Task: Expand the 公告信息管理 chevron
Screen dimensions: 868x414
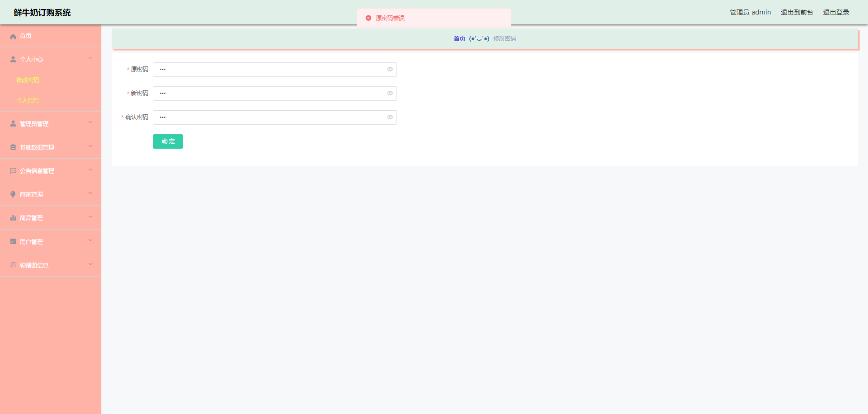Action: (x=90, y=169)
